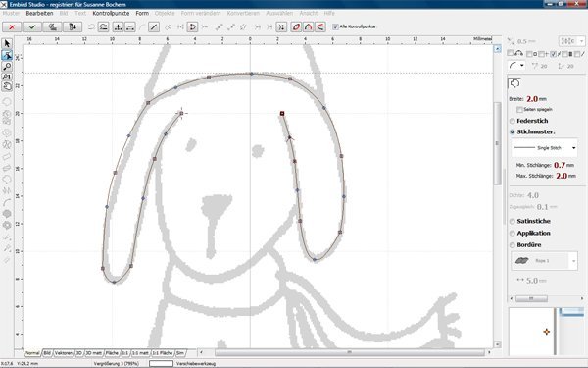Viewport: 588px width, 368px height.
Task: Click the canvas horizontal scrollbar thumb
Action: click(x=349, y=352)
